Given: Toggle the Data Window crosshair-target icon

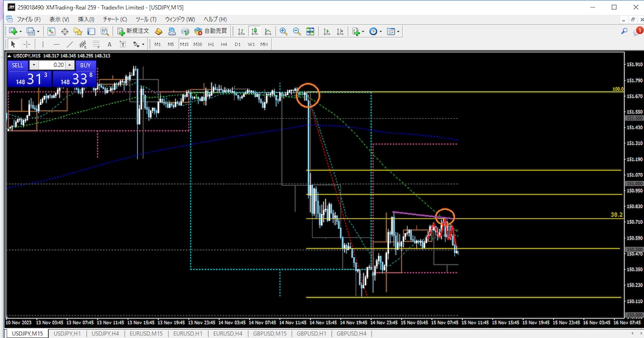Looking at the screenshot, I should point(65,32).
